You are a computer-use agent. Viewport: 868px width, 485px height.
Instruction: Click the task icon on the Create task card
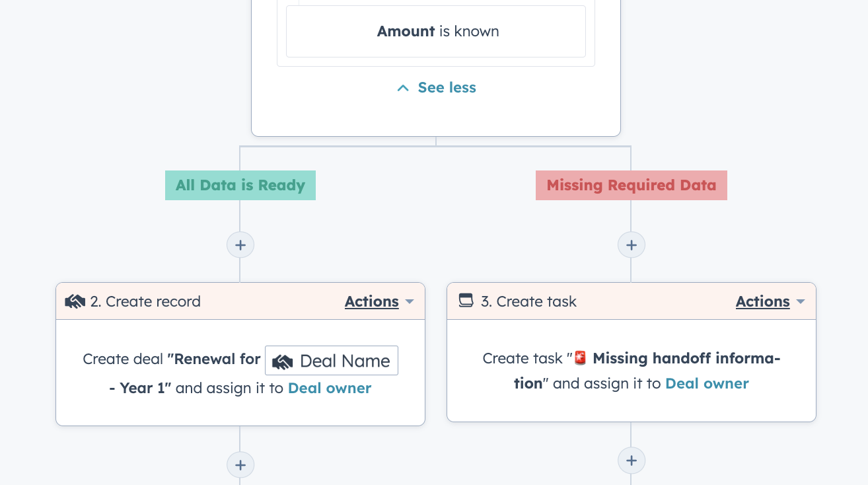point(464,301)
